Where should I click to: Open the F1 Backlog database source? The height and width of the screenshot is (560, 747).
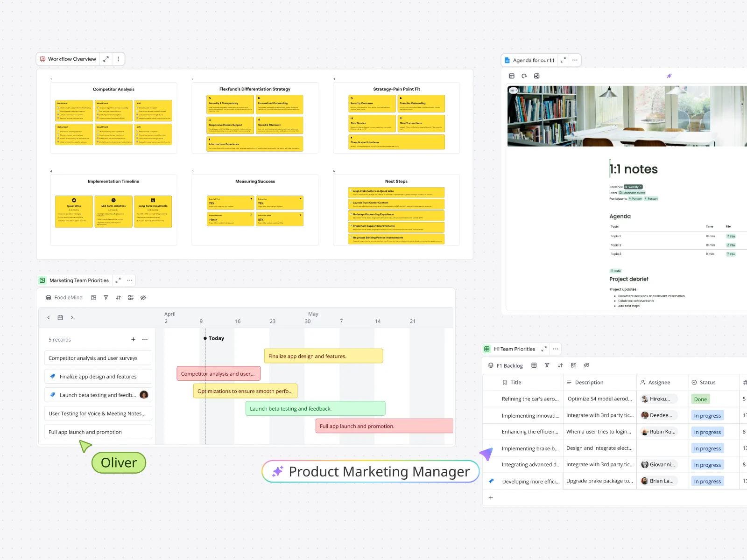[x=506, y=366]
